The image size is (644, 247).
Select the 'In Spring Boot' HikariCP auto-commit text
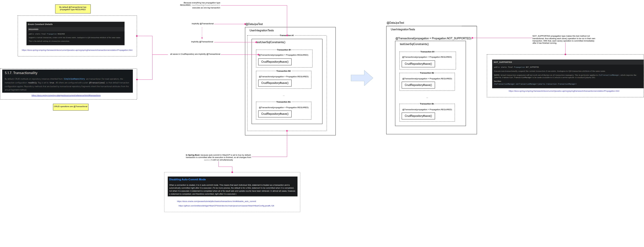pyautogui.click(x=218, y=157)
